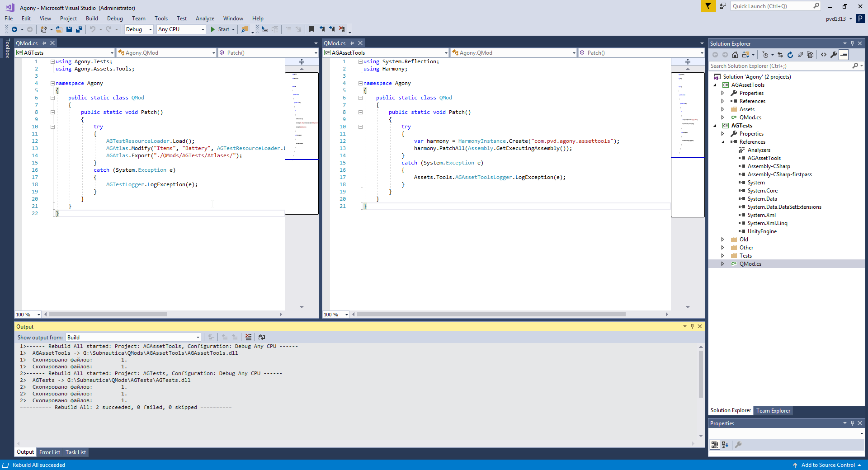
Task: Open the Show output from dropdown
Action: (198, 337)
